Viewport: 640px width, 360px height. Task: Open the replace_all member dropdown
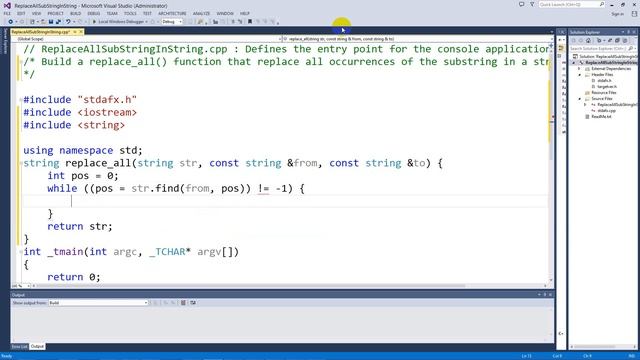click(418, 39)
